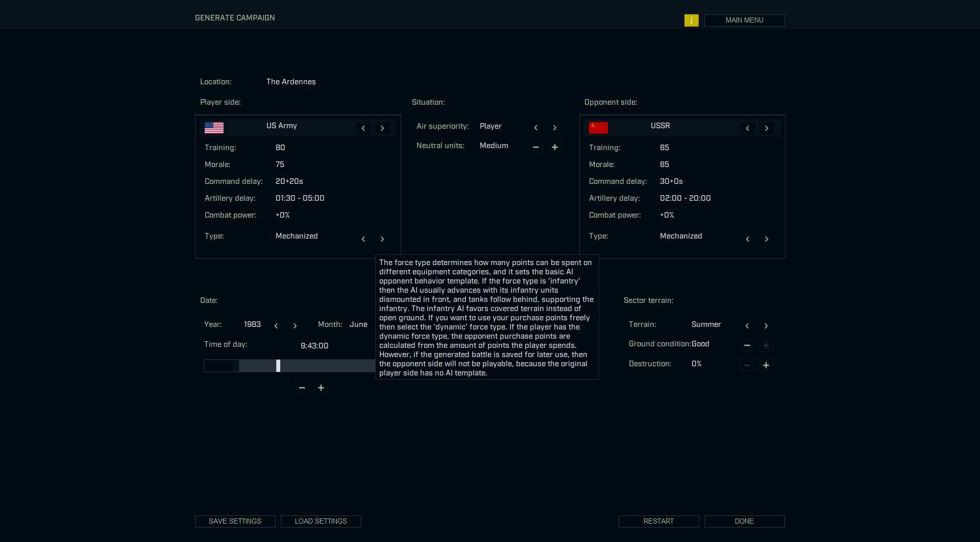
Task: Click the time of day slider handle
Action: pos(278,366)
